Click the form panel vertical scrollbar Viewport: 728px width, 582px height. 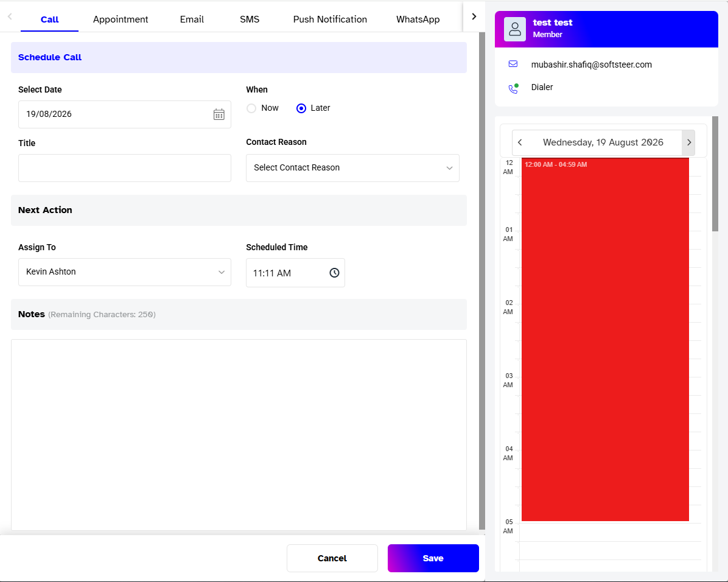(482, 281)
